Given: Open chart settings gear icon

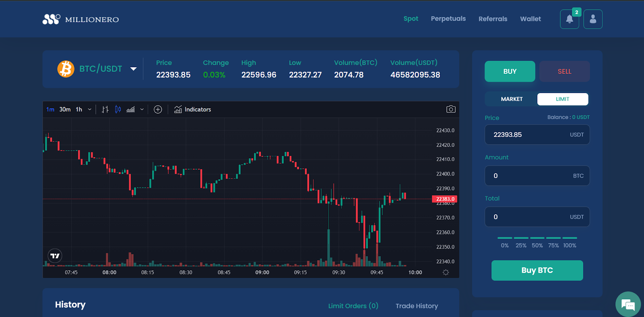Looking at the screenshot, I should point(446,272).
